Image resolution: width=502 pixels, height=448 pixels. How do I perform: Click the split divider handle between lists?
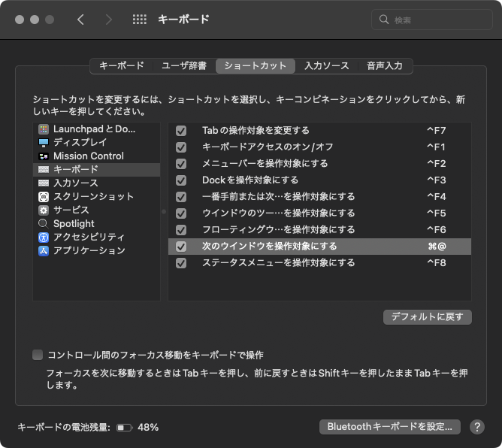164,212
